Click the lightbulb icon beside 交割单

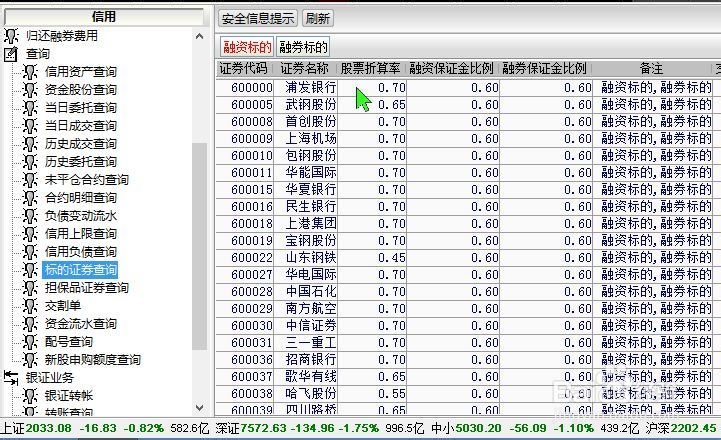tap(30, 305)
